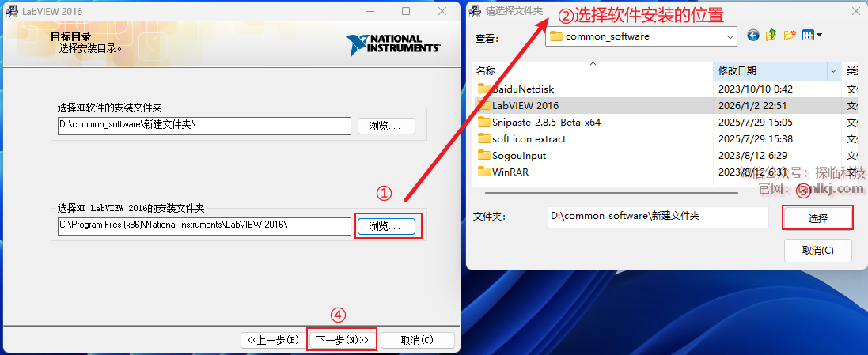Click the 2023/10/10 0:42 date cell

point(756,89)
